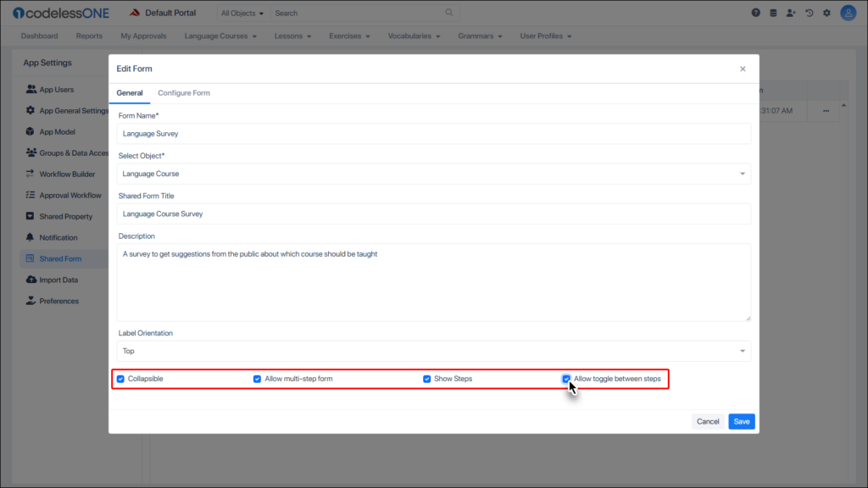Screen dimensions: 868x488
Task: Expand the User Profiles menu
Action: (x=545, y=36)
